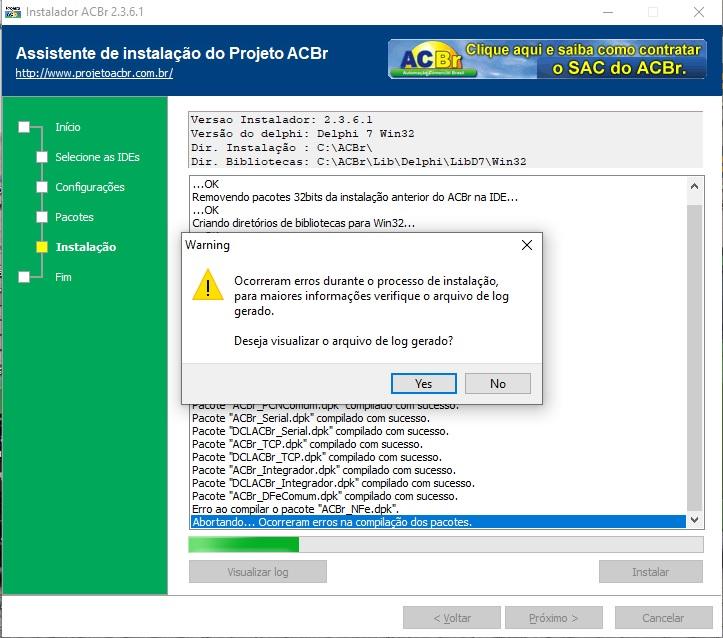Click the Configurações step square marker
The height and width of the screenshot is (638, 723).
42,187
